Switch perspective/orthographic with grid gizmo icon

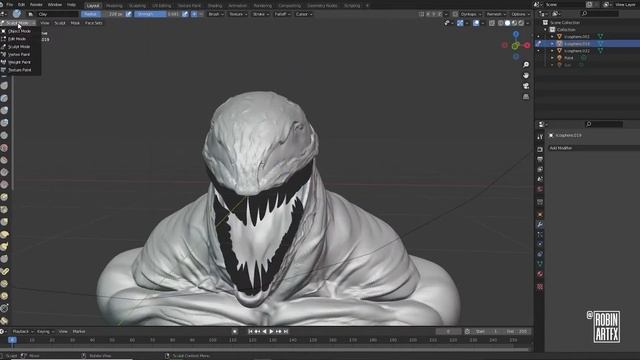click(x=526, y=97)
